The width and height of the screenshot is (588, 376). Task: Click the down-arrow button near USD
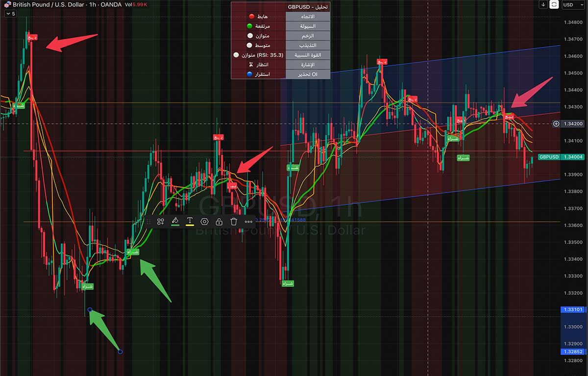coord(543,4)
